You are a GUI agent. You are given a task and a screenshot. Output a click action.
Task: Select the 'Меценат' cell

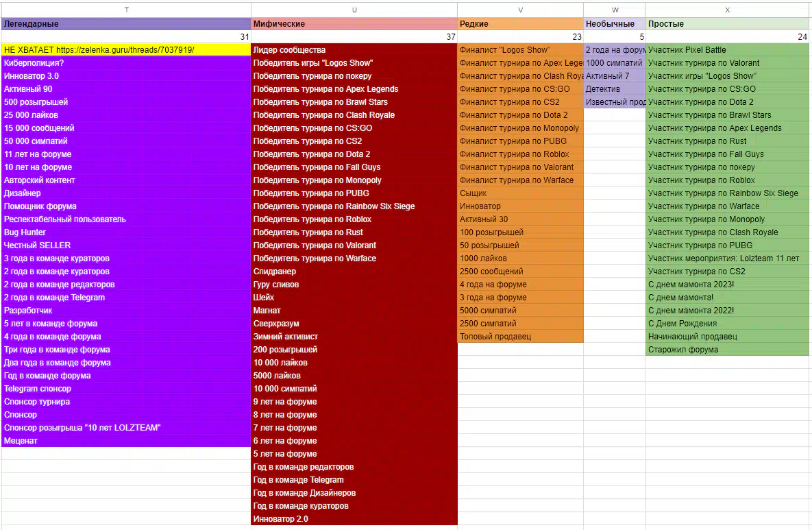[x=126, y=441]
